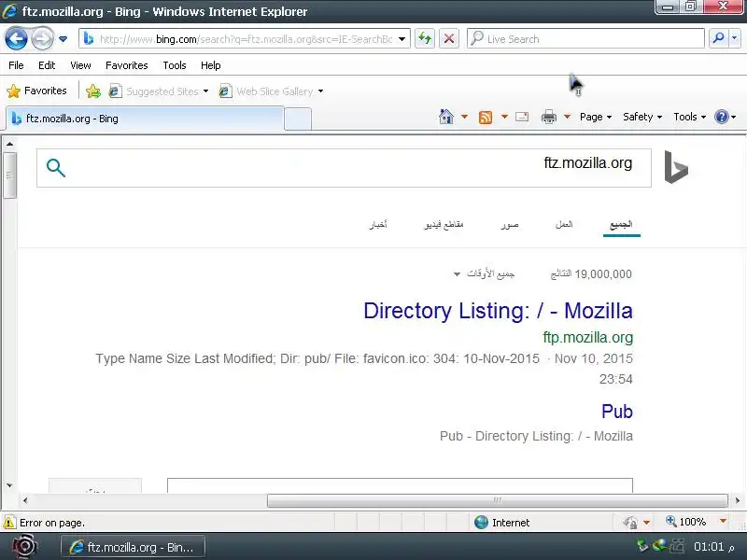The width and height of the screenshot is (747, 560).
Task: Click Add to Favorites Bar icon
Action: pos(93,91)
